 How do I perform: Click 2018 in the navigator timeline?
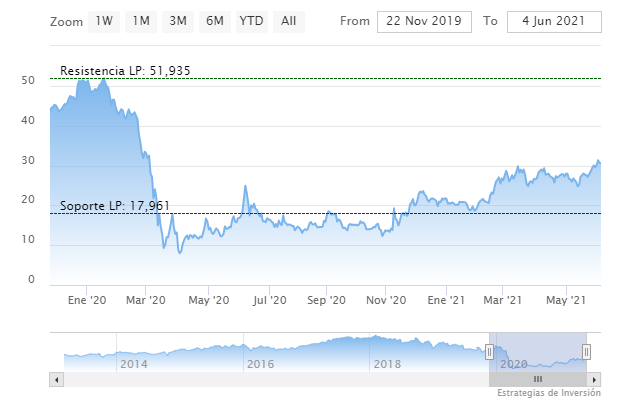[387, 365]
